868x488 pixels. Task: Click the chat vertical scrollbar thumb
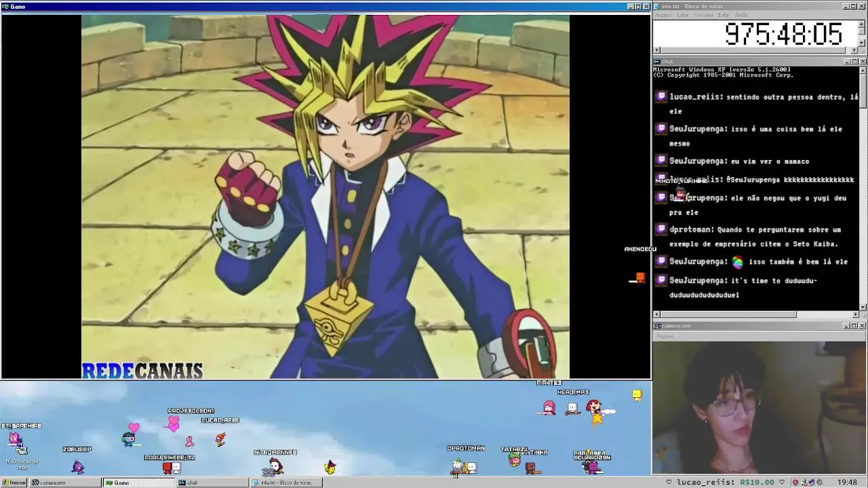(863, 91)
